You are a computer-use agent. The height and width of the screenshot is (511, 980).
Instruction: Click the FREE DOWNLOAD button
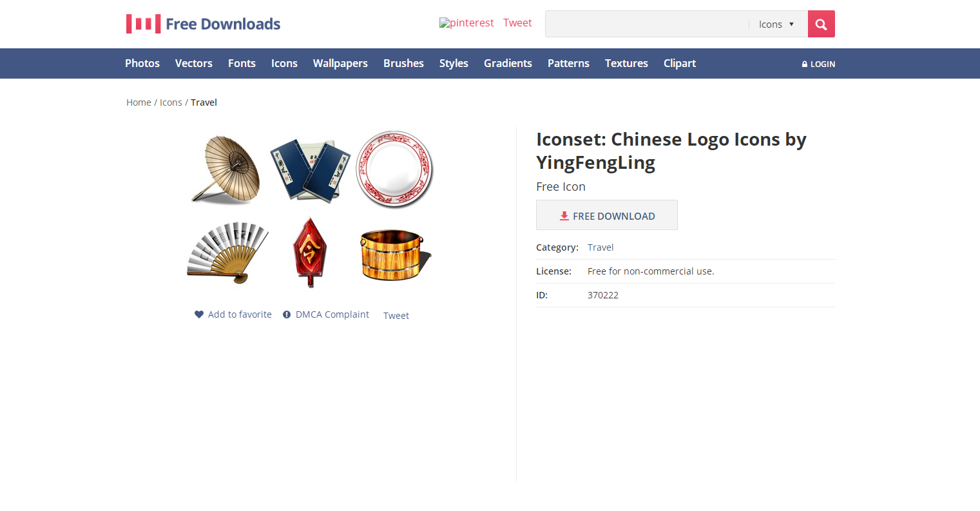607,215
